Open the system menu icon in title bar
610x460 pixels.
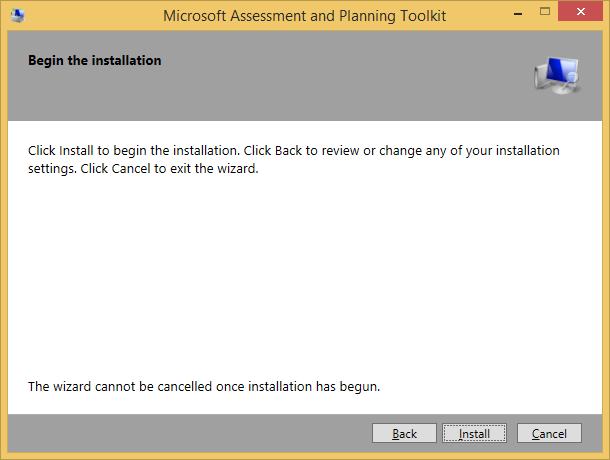(x=19, y=15)
